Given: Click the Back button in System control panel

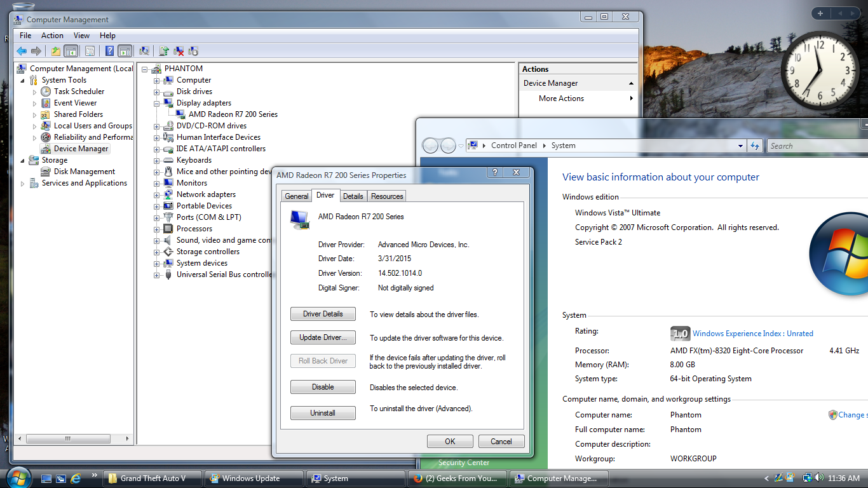Looking at the screenshot, I should 430,146.
